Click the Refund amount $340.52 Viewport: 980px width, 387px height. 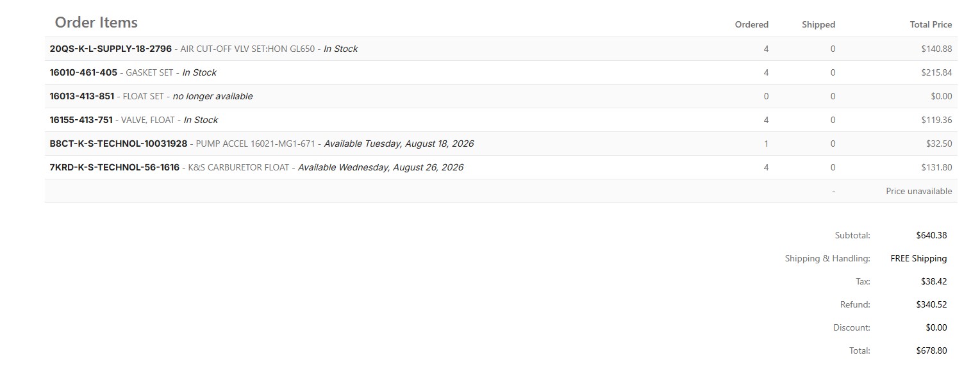tap(931, 304)
